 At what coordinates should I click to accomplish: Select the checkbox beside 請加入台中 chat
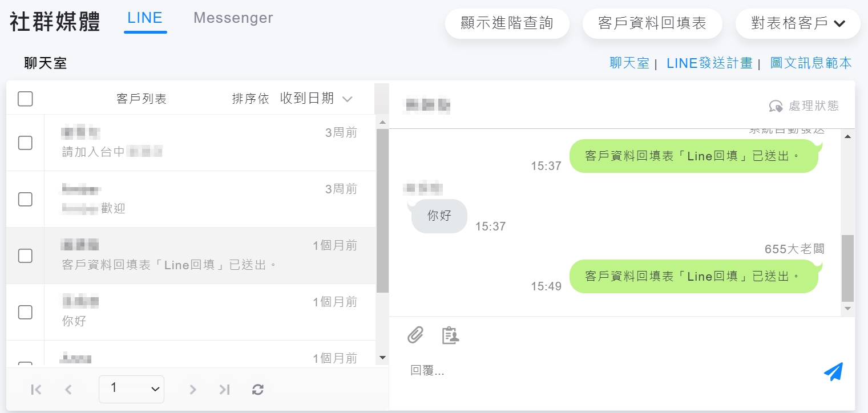25,143
